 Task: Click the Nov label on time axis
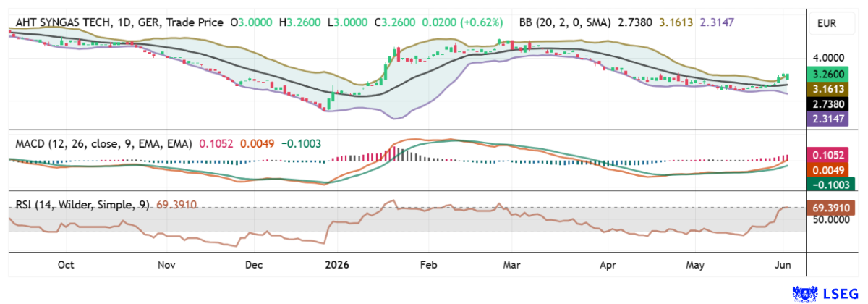click(167, 264)
